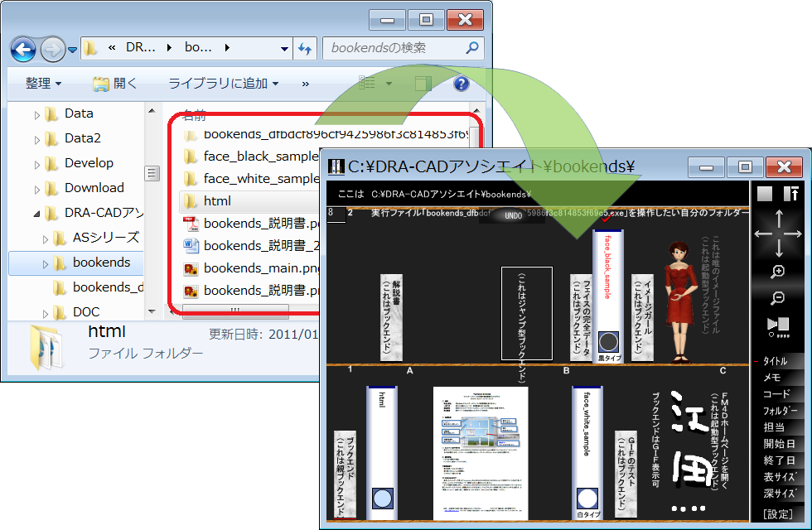Viewport: 812px width, 530px height.
Task: Click the ブックエンド parent bookend on lower shelf
Action: click(345, 474)
